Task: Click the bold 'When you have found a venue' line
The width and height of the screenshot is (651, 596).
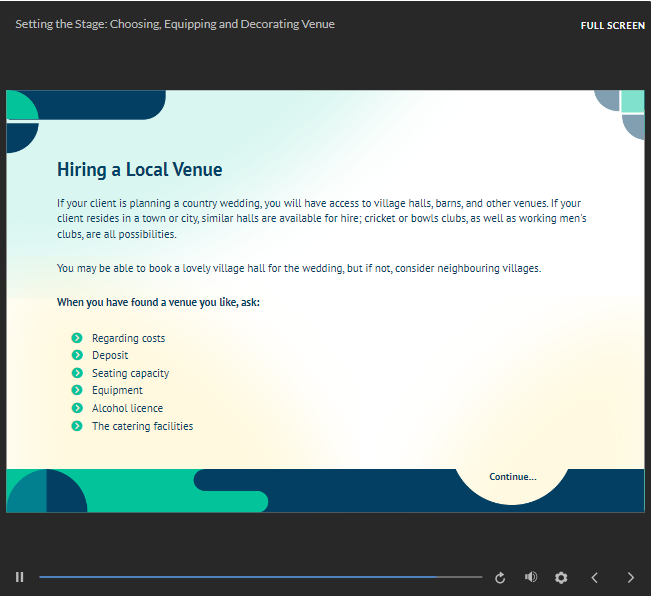Action: [x=158, y=302]
